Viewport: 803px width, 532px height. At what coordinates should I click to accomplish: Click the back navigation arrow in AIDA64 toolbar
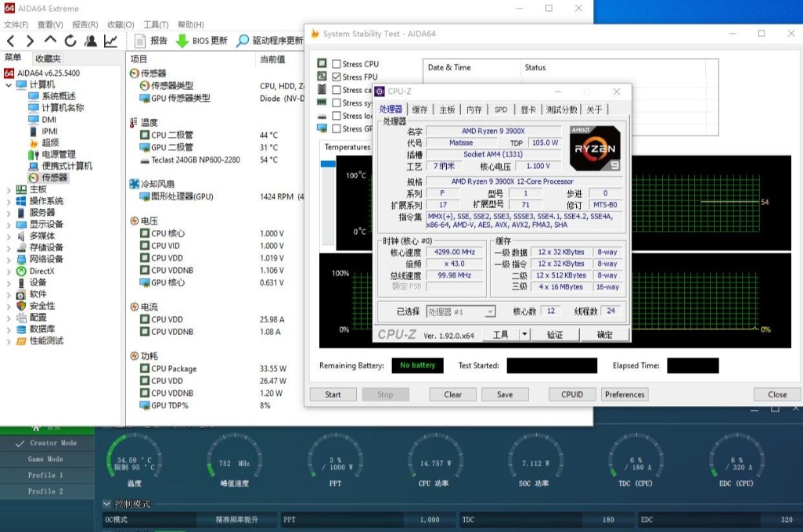[x=11, y=41]
